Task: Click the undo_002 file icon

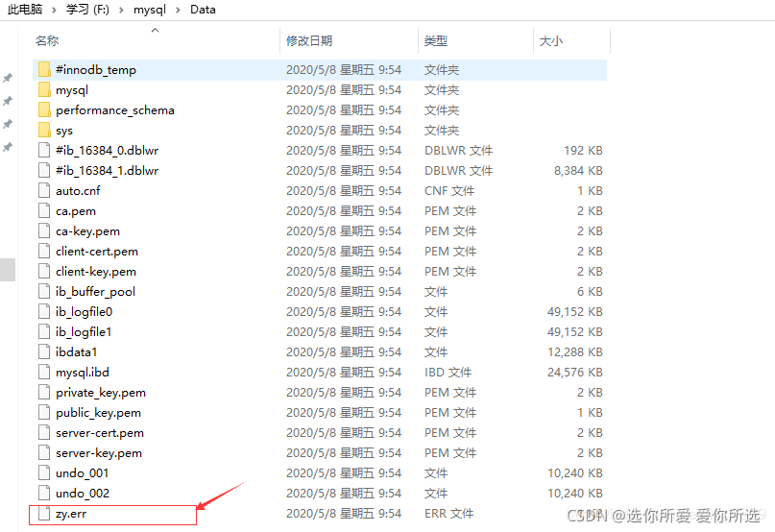Action: 44,494
